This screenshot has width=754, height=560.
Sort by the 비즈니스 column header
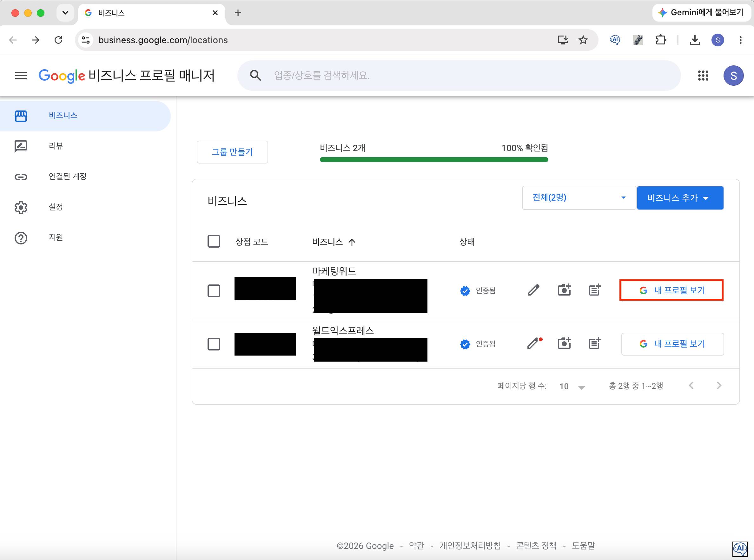(x=334, y=242)
